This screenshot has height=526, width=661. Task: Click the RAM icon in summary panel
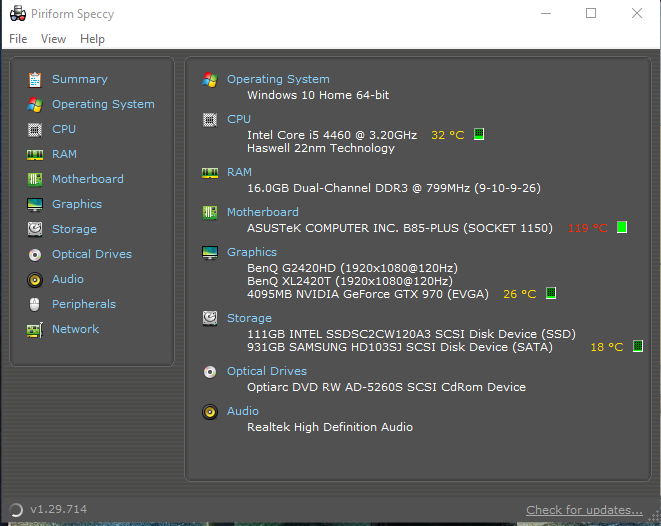click(x=210, y=172)
